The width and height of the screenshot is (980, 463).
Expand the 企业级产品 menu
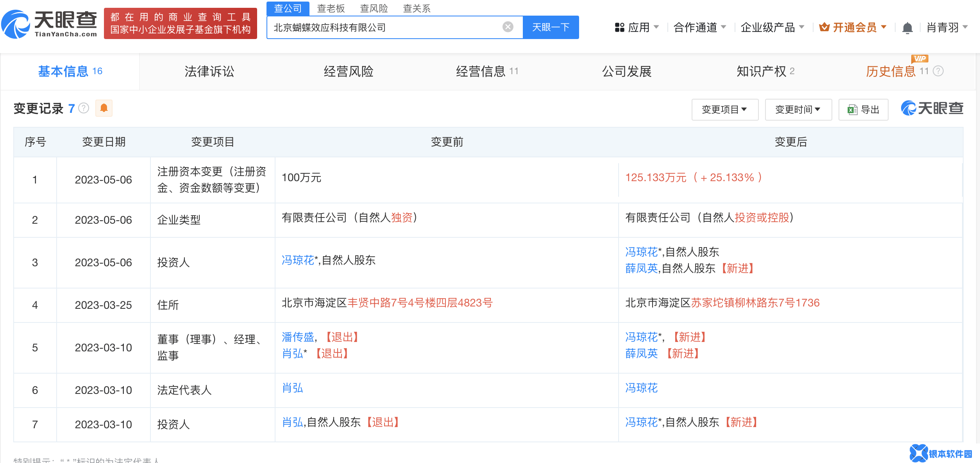[772, 27]
